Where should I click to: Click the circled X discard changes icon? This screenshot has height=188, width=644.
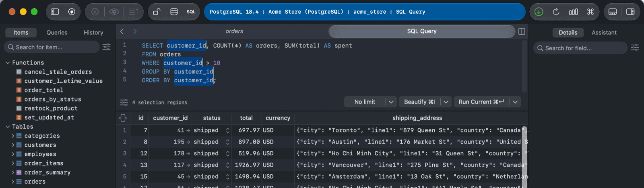point(95,12)
